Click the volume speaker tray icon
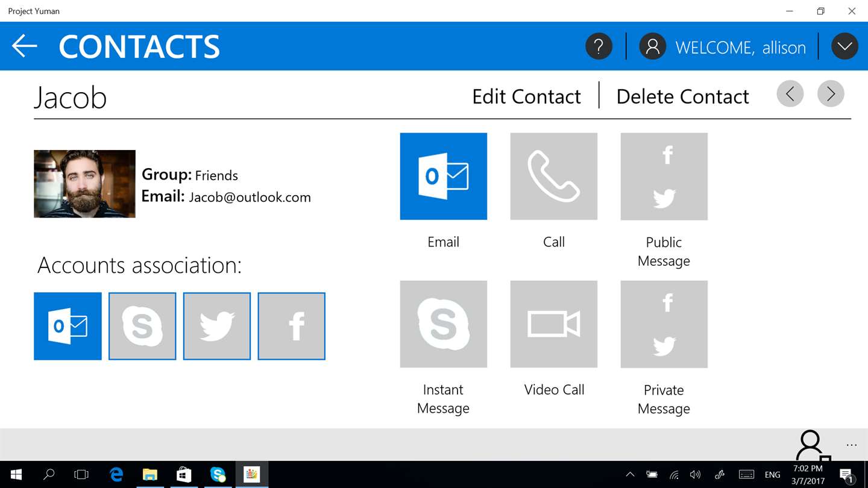This screenshot has height=488, width=868. point(696,475)
